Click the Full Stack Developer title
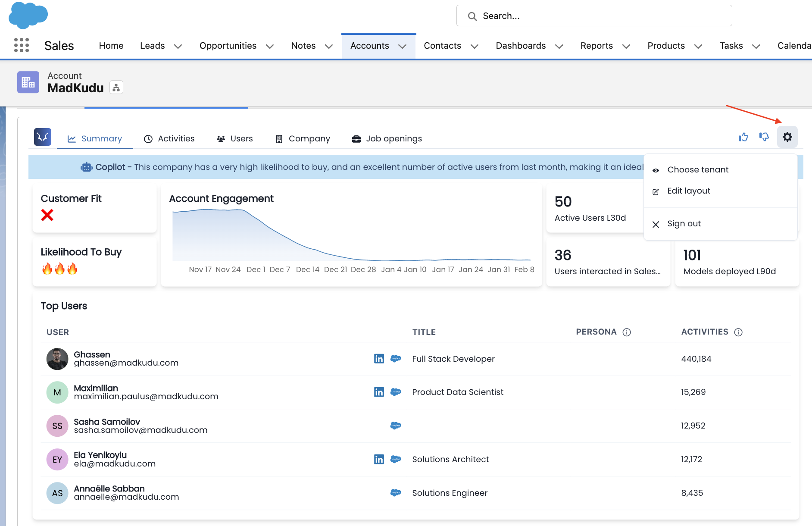 click(x=453, y=359)
